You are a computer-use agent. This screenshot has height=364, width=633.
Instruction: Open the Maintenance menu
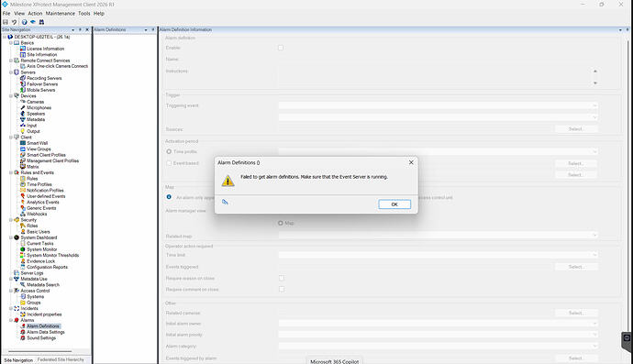point(61,14)
